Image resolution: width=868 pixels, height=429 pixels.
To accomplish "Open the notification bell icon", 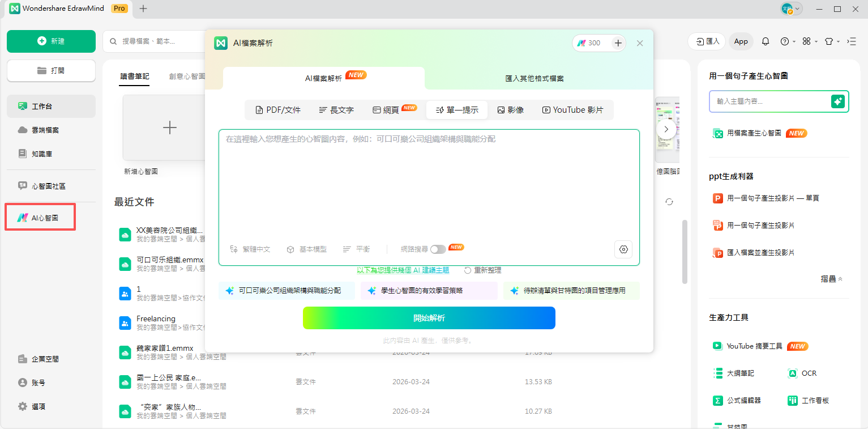I will [765, 41].
